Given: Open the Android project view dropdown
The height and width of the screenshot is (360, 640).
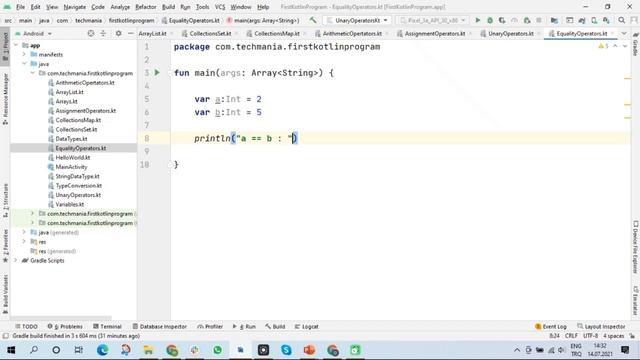Looking at the screenshot, I should click(x=33, y=33).
